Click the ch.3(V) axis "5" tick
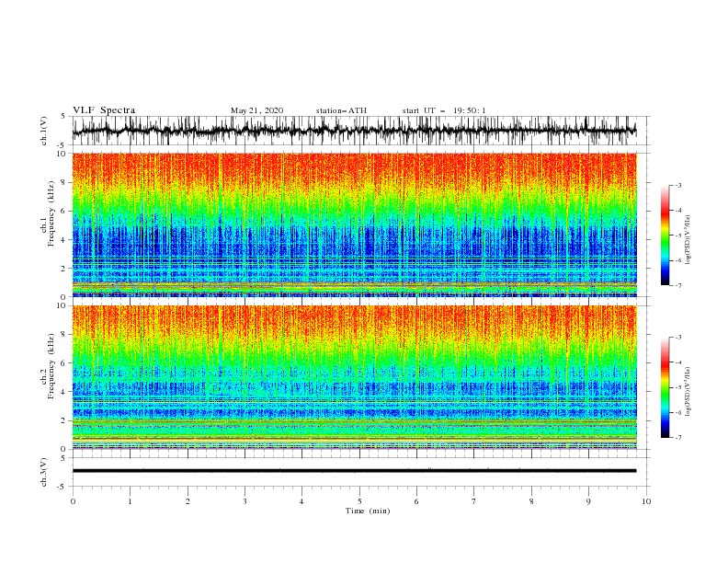728x563 pixels. click(63, 458)
